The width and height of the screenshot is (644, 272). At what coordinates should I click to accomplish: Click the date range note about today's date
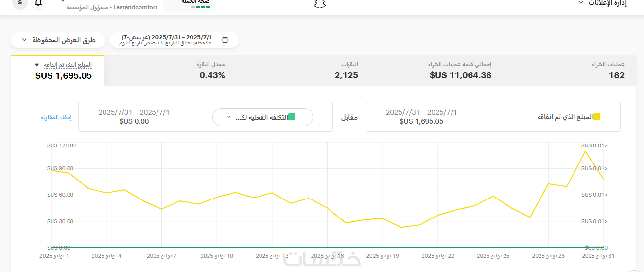click(x=165, y=43)
